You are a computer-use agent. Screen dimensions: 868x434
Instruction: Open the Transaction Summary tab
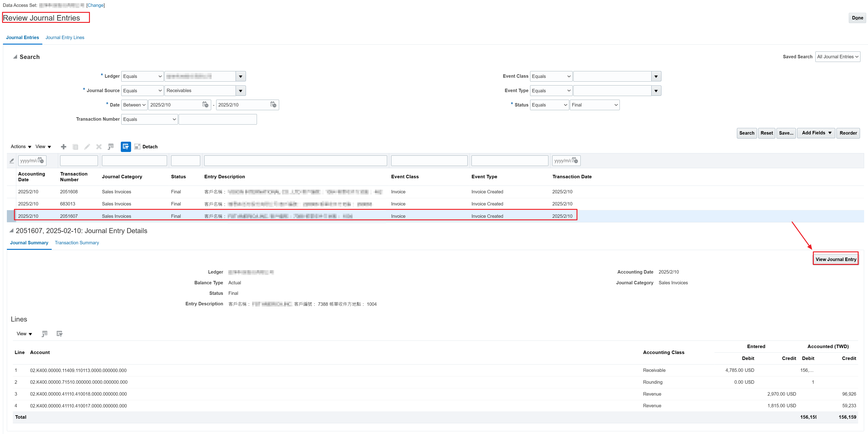click(77, 242)
